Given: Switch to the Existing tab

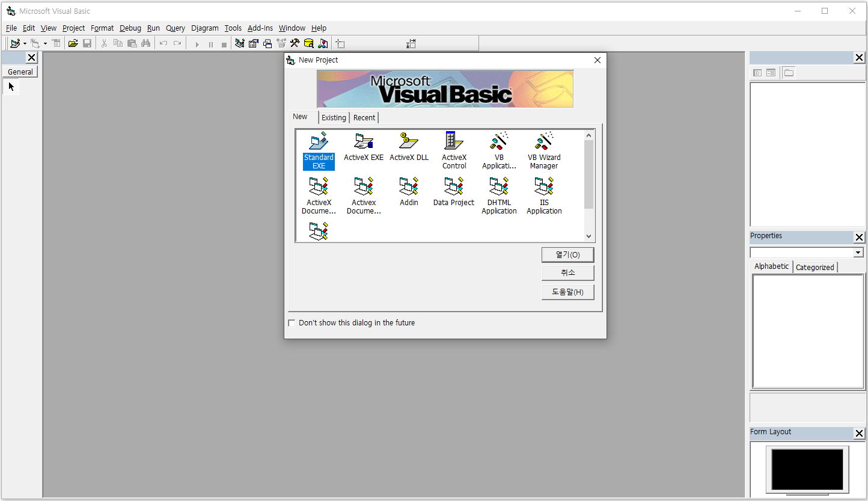Looking at the screenshot, I should click(x=334, y=118).
